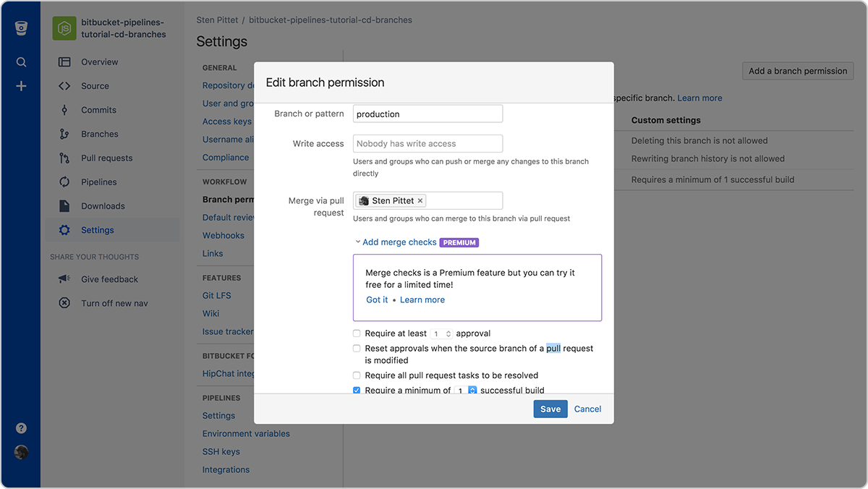Image resolution: width=868 pixels, height=489 pixels.
Task: Check Require all pull request tasks to be resolved
Action: [x=357, y=375]
